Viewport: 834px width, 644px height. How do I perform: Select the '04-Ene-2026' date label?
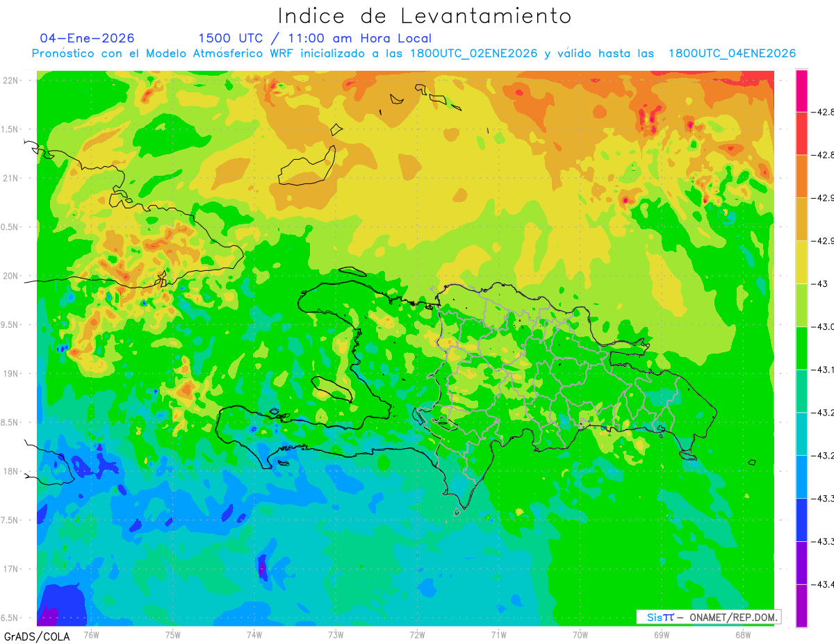pyautogui.click(x=87, y=38)
